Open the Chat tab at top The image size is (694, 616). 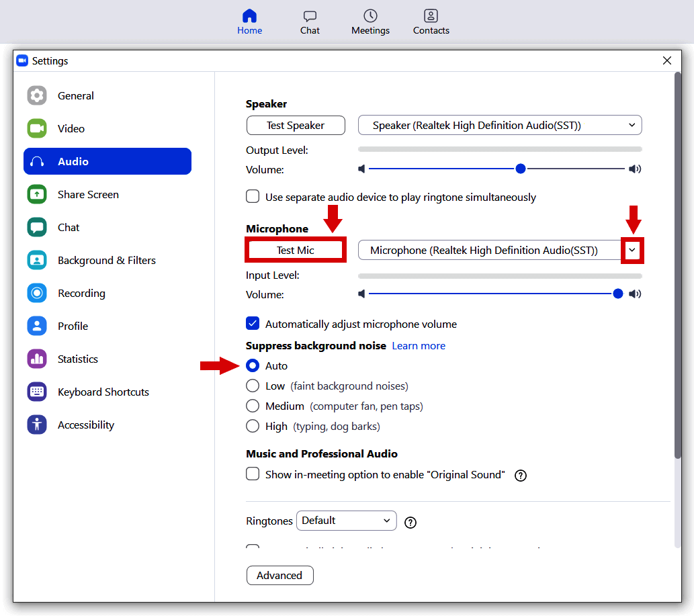(310, 22)
